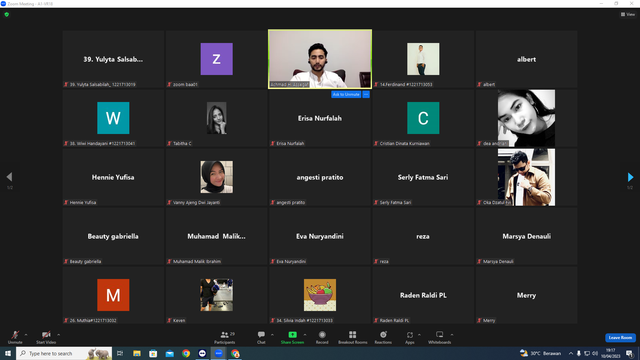The image size is (640, 360).
Task: Expand the Apps options arrow
Action: (x=419, y=335)
